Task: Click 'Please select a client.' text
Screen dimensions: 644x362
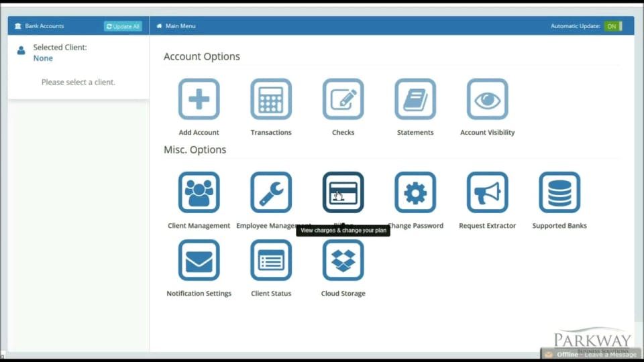Action: (x=78, y=82)
